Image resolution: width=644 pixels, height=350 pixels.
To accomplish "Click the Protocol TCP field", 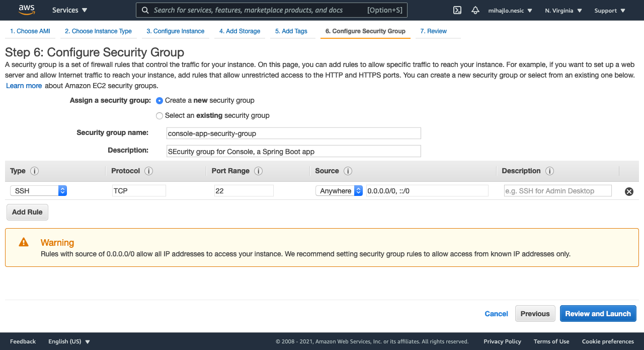I will pos(139,191).
